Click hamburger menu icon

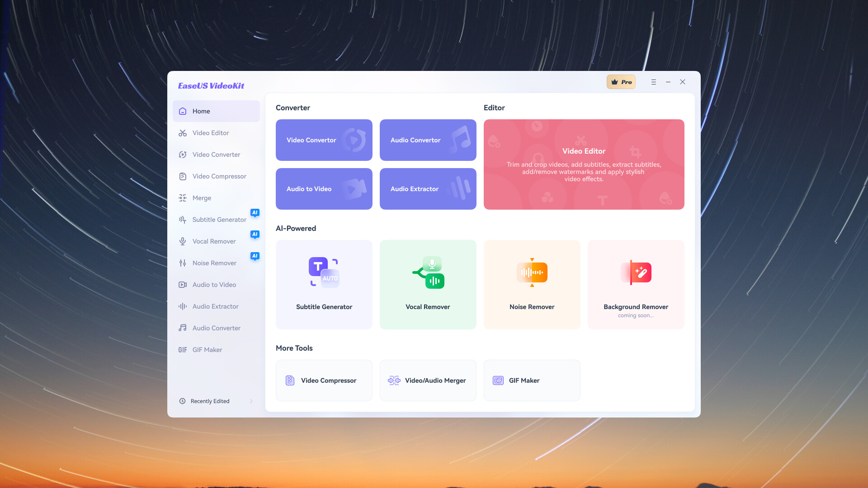click(x=653, y=82)
